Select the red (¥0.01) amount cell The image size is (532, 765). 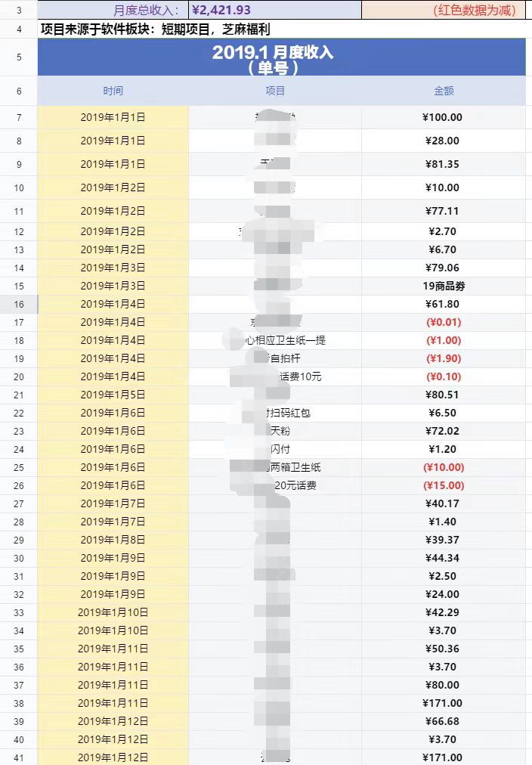click(444, 322)
